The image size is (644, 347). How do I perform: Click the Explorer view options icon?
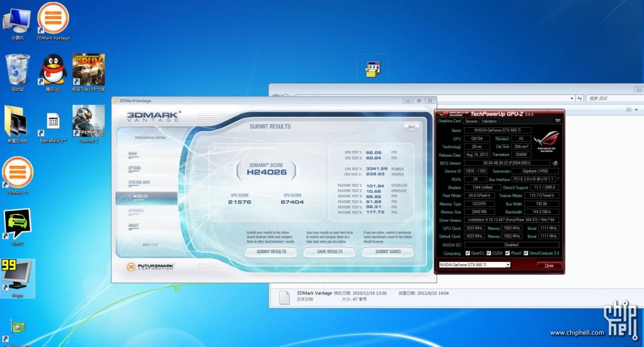628,110
